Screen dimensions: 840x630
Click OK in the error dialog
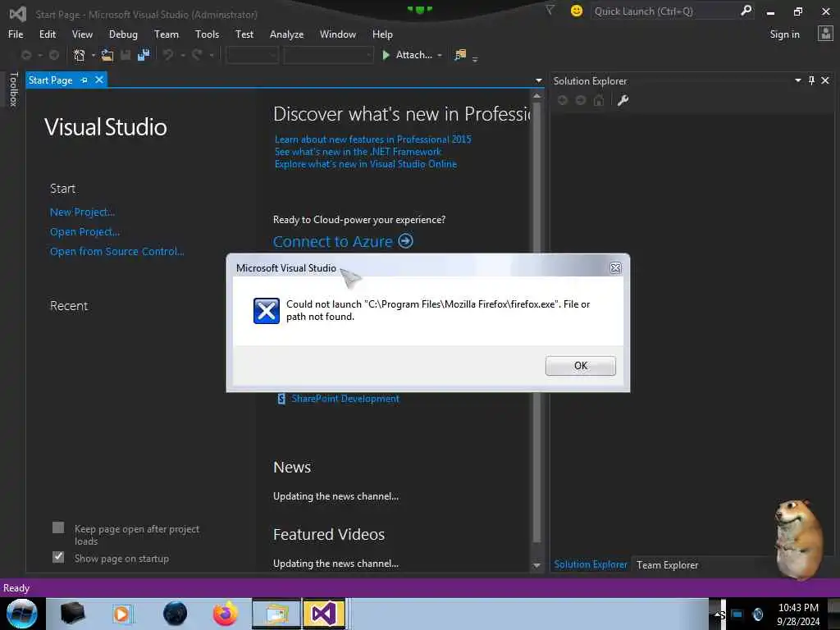point(580,366)
